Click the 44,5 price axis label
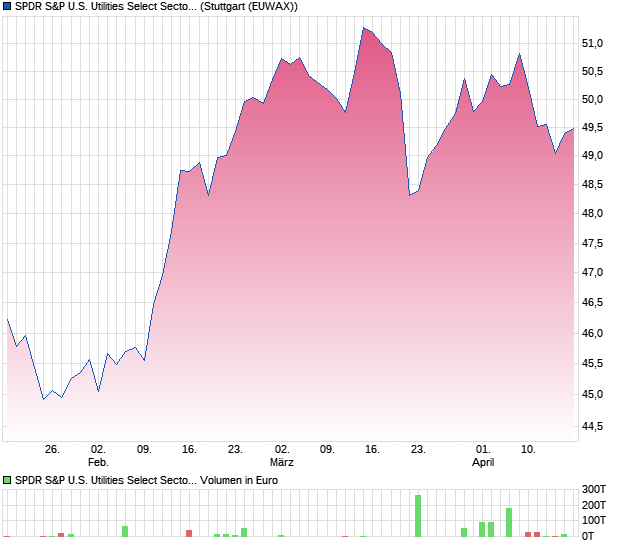620x546 pixels. click(592, 426)
